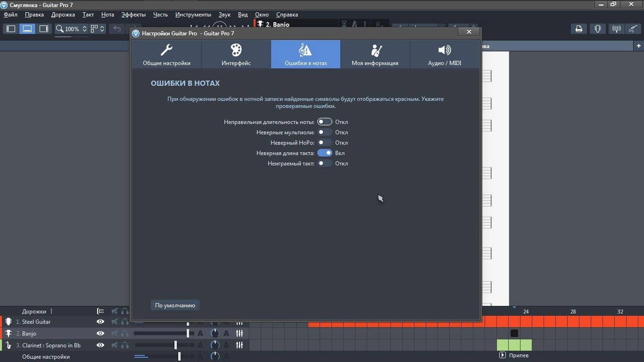Toggle the left side panel view button
644x362 pixels.
[x=11, y=29]
